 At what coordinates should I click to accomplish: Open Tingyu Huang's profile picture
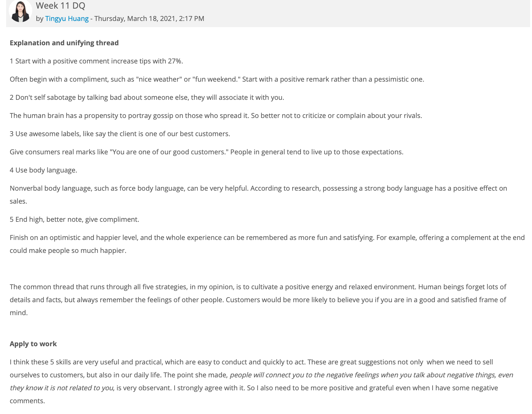click(20, 11)
